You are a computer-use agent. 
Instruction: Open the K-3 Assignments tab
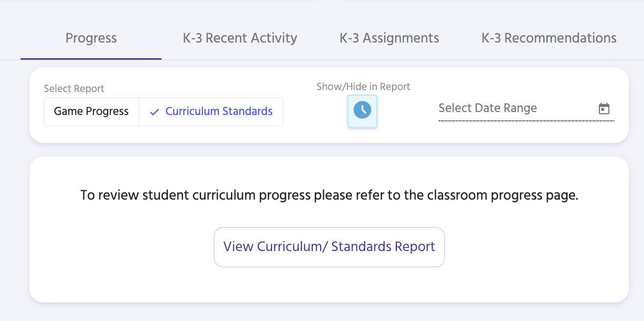(x=389, y=38)
